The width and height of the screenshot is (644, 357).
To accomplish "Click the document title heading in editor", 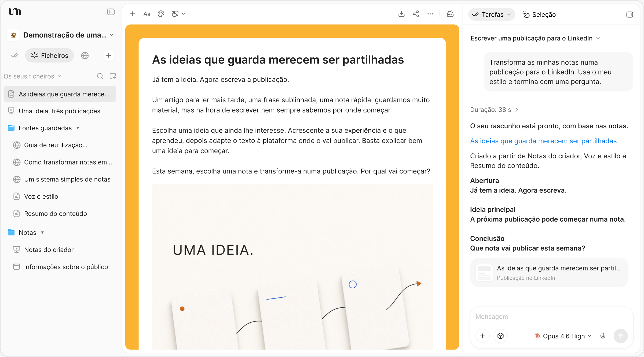I will tap(278, 59).
